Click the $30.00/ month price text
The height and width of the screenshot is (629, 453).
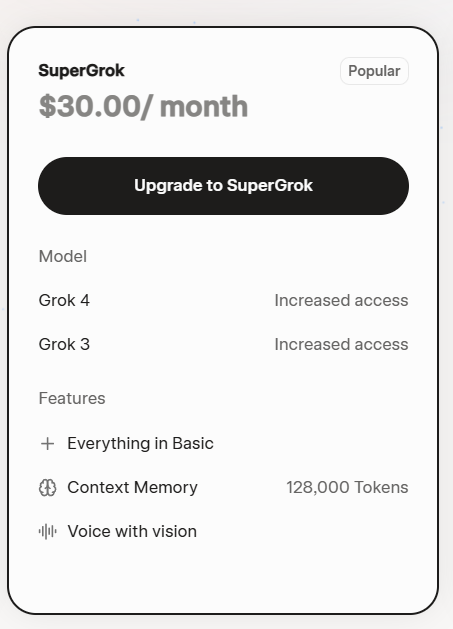click(x=143, y=107)
